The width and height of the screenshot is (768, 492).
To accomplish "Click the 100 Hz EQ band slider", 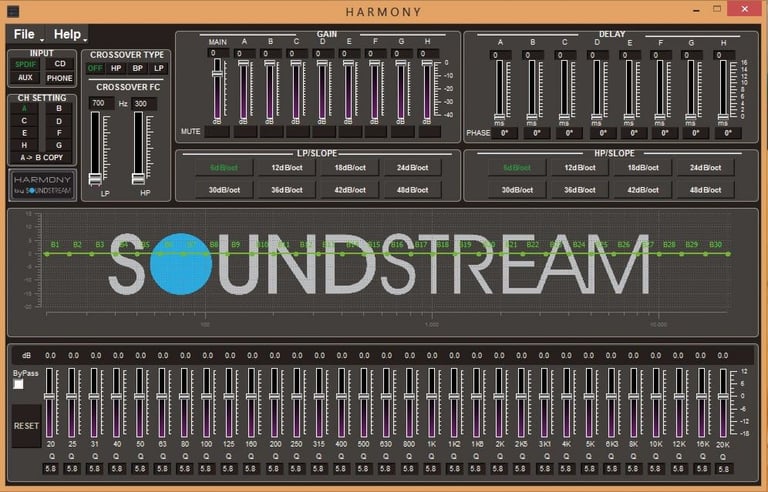I will pos(206,403).
